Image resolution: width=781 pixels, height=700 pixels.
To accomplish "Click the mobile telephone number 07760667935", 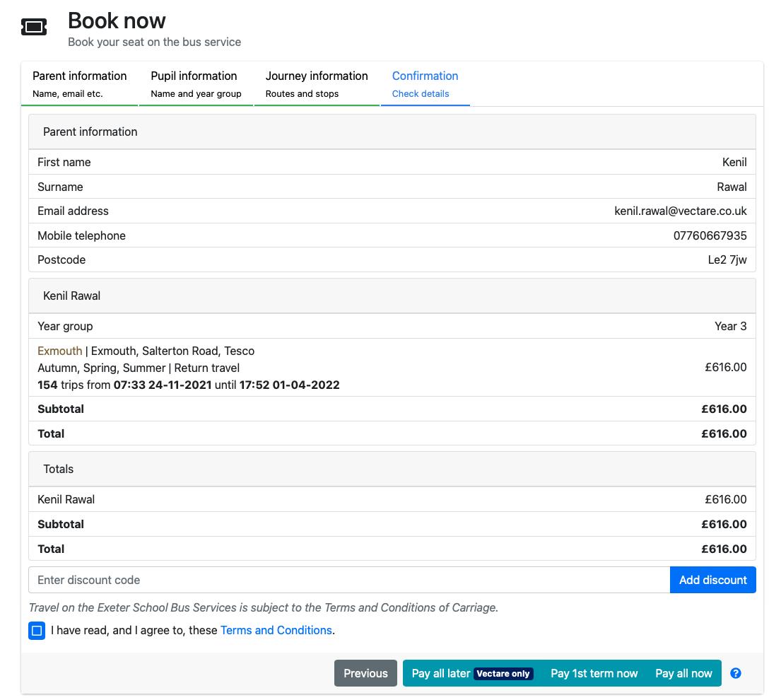I will coord(710,235).
